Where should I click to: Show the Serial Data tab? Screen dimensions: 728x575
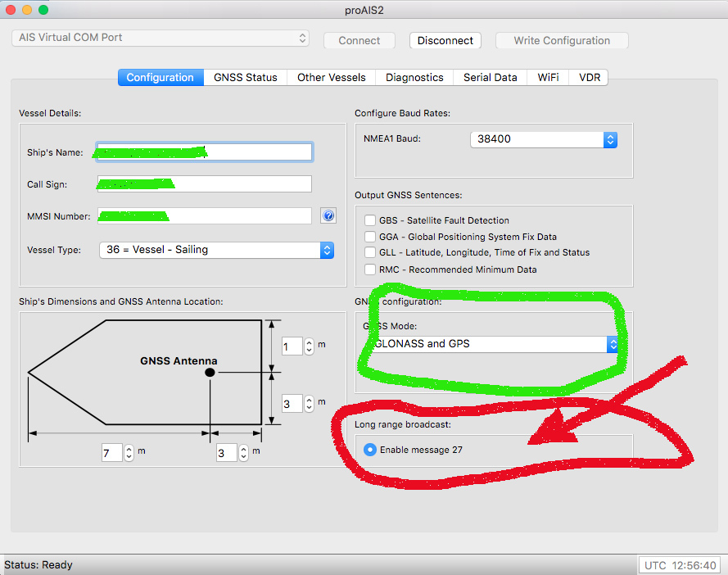coord(490,78)
